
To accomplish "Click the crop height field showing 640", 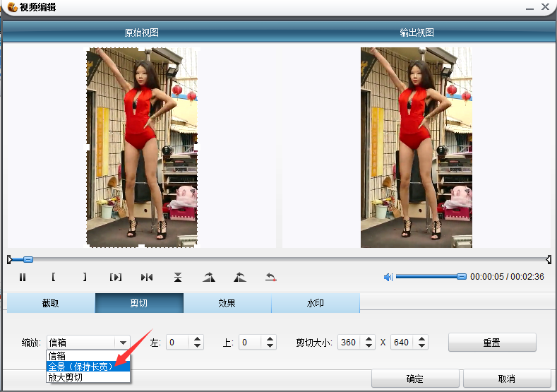I will pos(403,343).
